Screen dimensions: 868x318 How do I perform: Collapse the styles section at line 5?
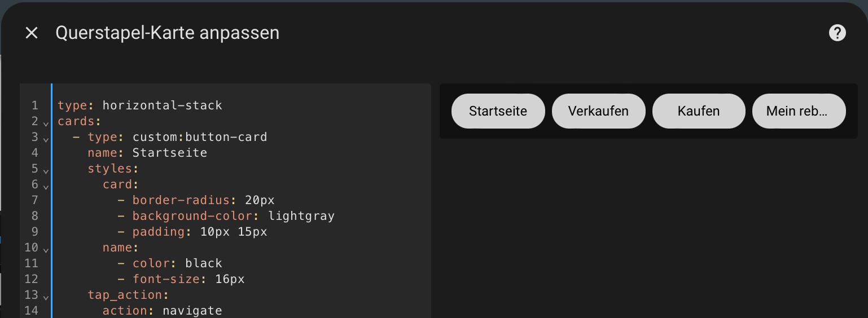46,170
